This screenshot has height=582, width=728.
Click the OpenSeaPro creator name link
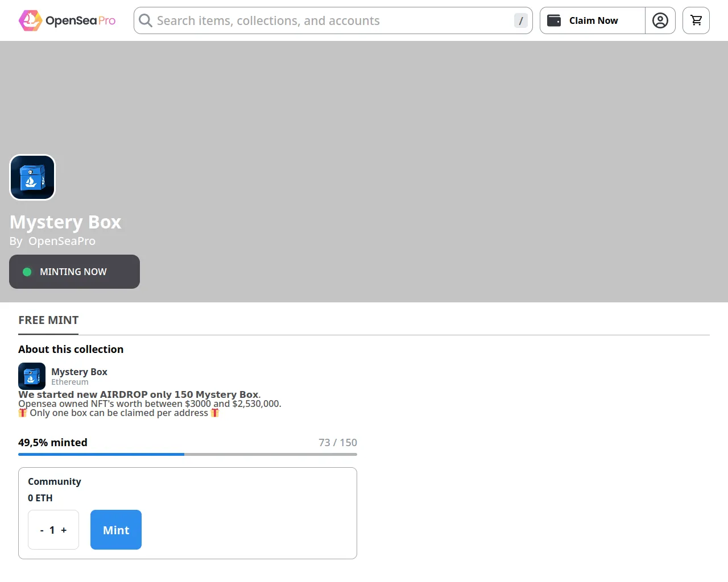pos(62,241)
